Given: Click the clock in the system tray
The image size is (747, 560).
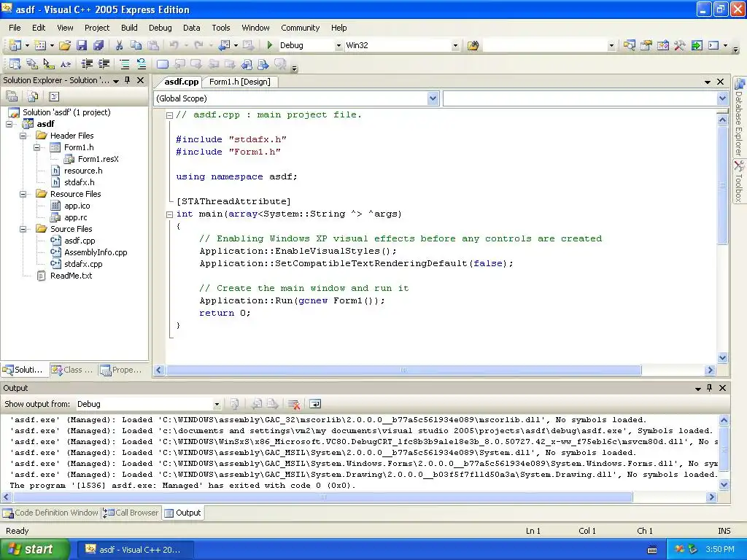Looking at the screenshot, I should point(719,550).
